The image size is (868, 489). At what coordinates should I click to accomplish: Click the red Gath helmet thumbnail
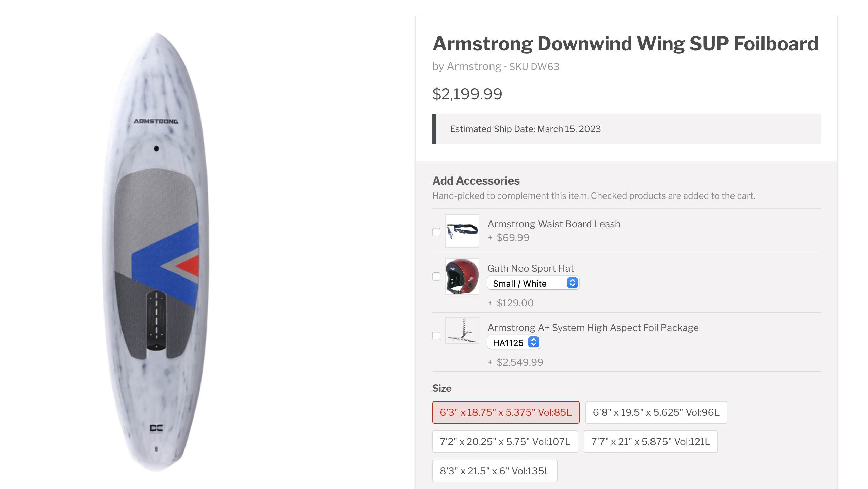(x=462, y=277)
